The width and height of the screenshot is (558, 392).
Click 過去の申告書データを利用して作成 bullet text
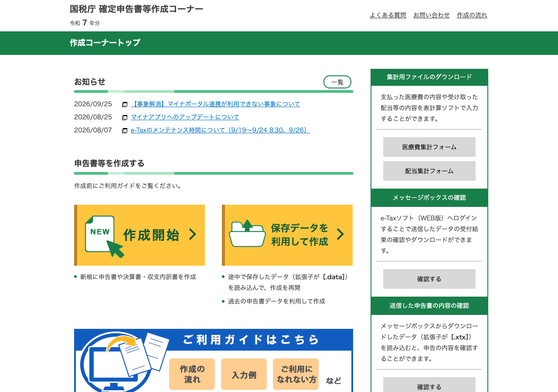coord(276,301)
